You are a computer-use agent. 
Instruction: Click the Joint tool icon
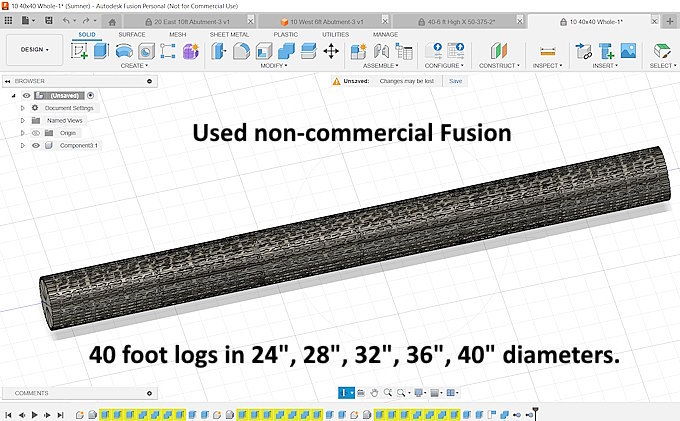(x=381, y=51)
